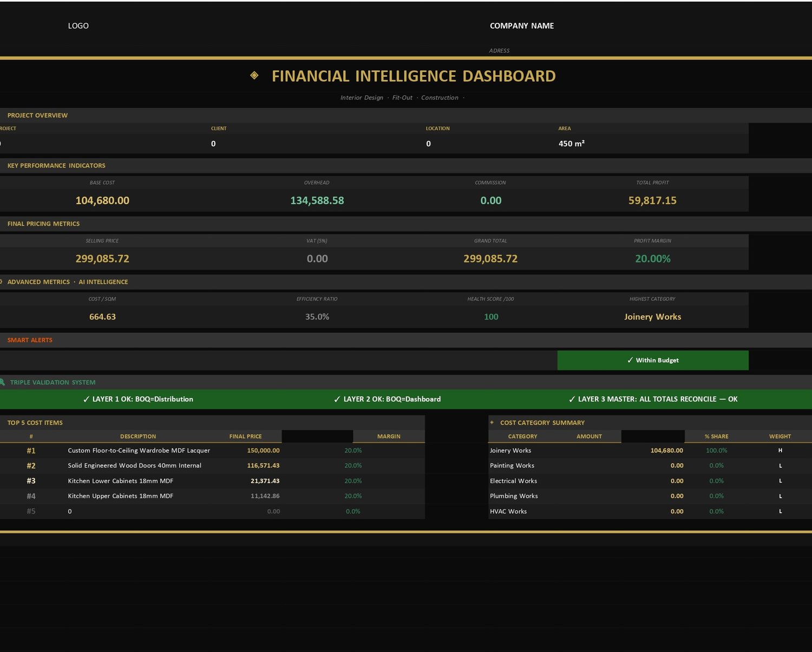812x652 pixels.
Task: Select the 116,571.43 final price
Action: pos(264,466)
